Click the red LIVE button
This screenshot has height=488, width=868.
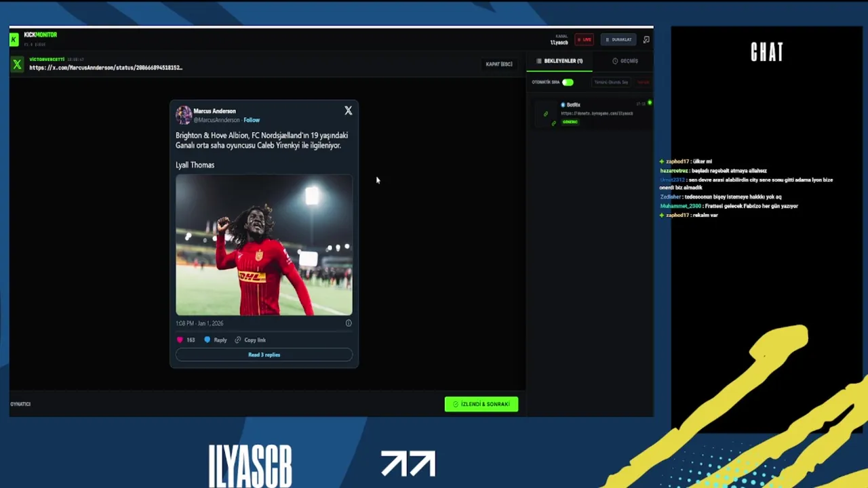click(x=584, y=39)
